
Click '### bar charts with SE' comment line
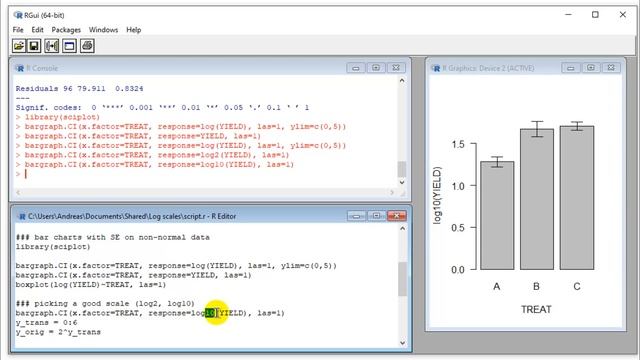[113, 237]
